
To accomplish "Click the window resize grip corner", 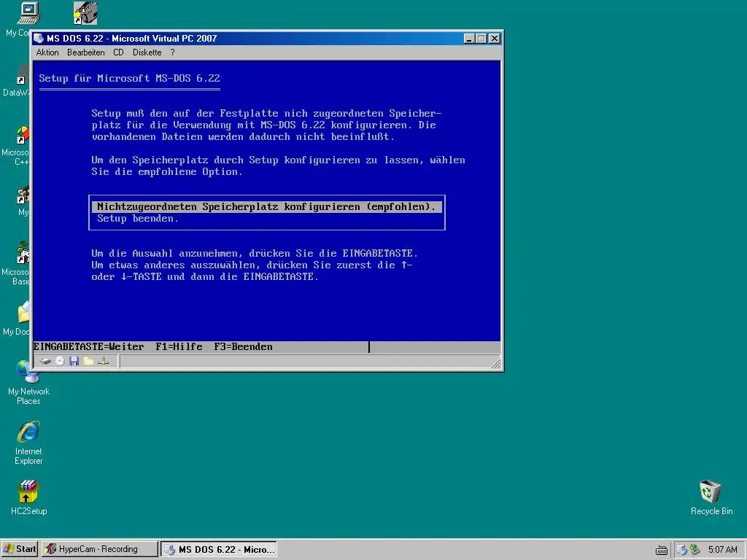I will click(x=496, y=364).
